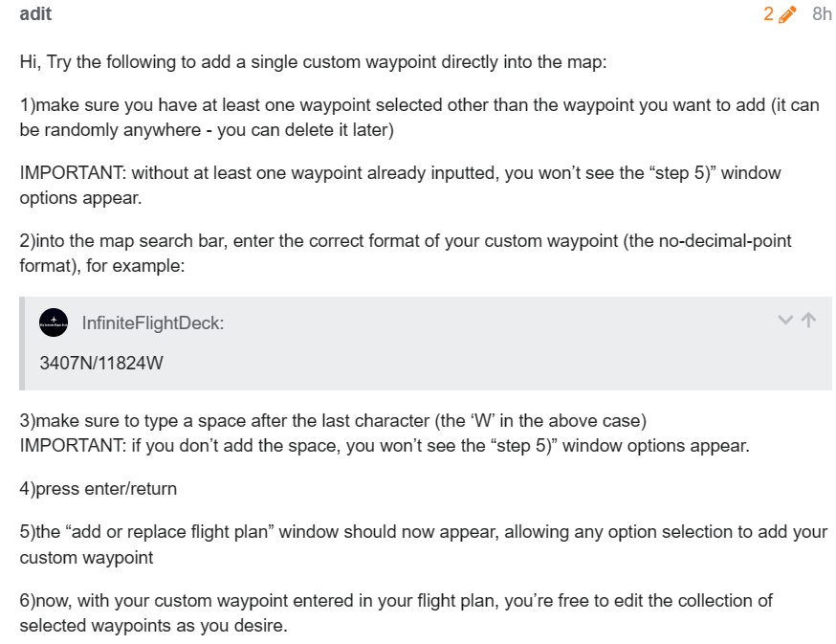The height and width of the screenshot is (644, 836).
Task: Click the step 1 waypoint paragraph
Action: [419, 118]
